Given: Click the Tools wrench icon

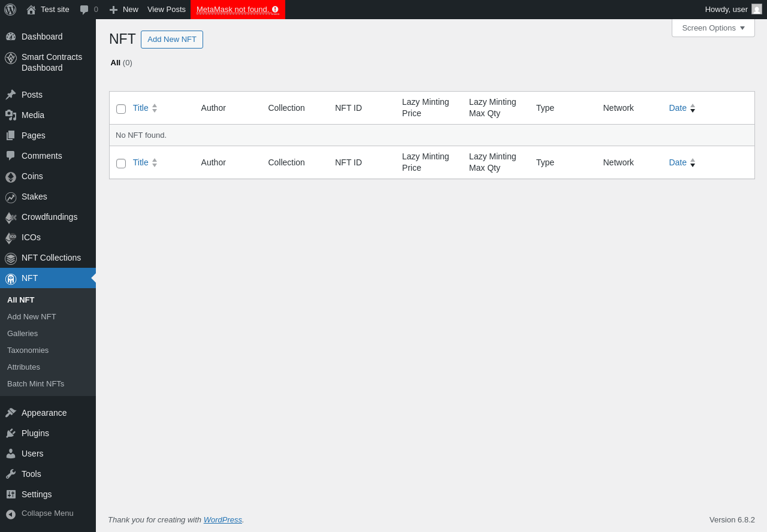Looking at the screenshot, I should pos(11,474).
